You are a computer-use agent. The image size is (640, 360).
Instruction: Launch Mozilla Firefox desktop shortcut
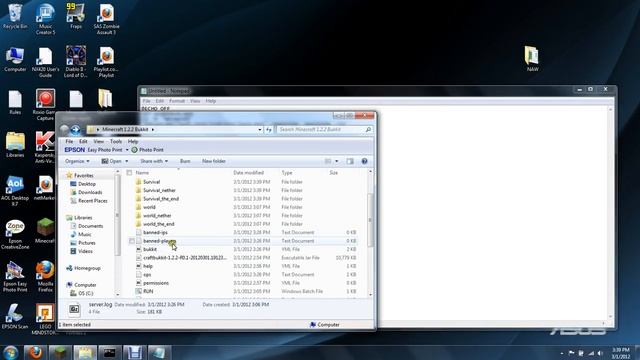[45, 276]
